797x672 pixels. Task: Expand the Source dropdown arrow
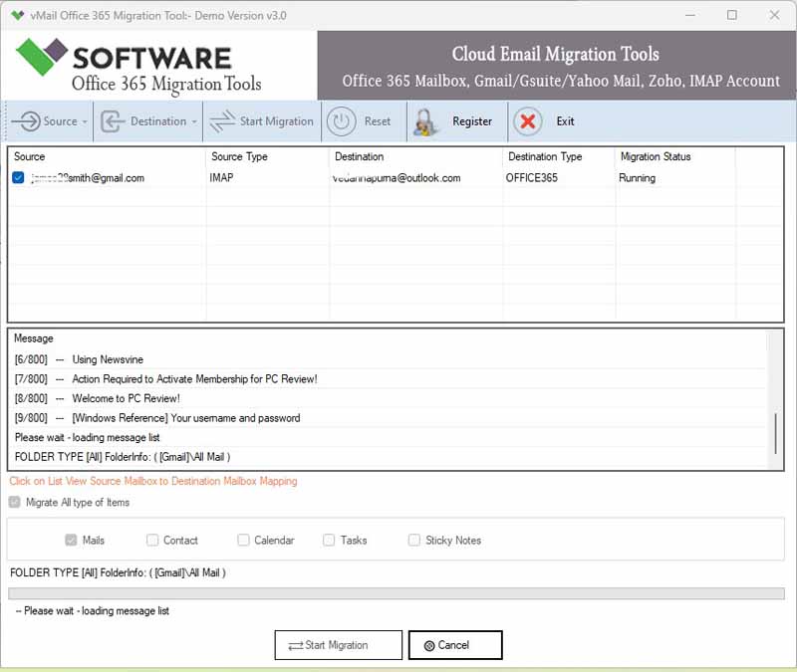tap(85, 121)
